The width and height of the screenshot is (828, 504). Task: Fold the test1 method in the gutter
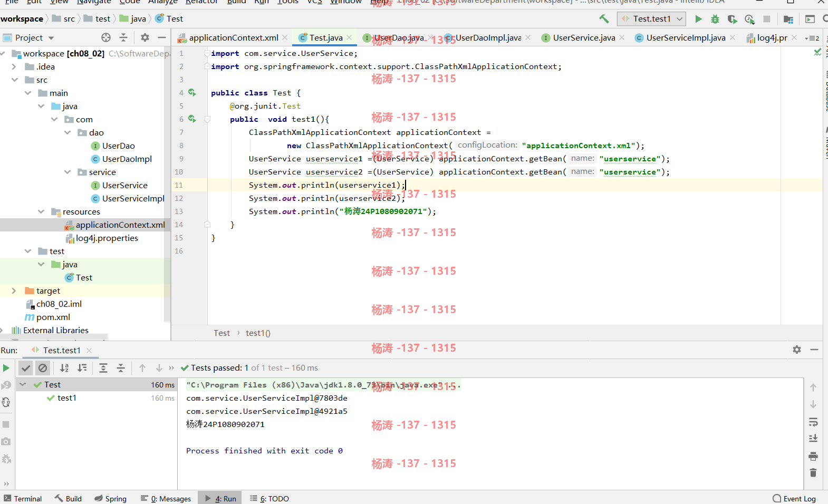[x=207, y=120]
